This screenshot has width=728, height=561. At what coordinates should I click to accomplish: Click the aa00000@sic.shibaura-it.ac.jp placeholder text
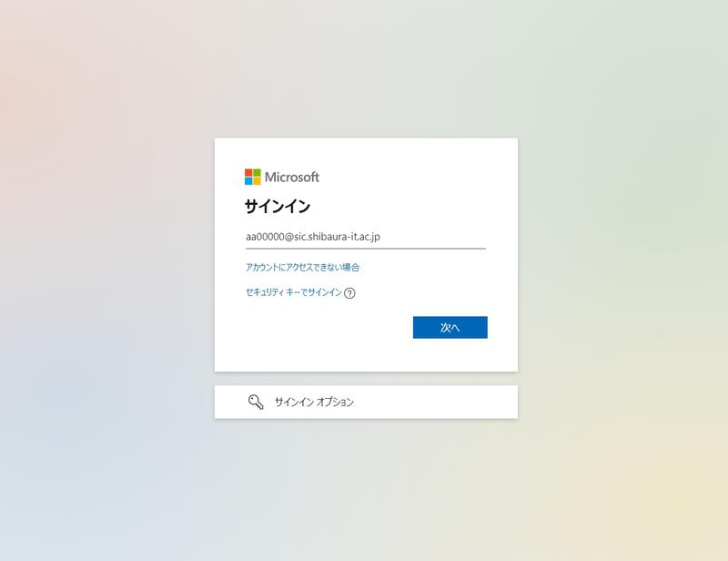click(x=313, y=237)
